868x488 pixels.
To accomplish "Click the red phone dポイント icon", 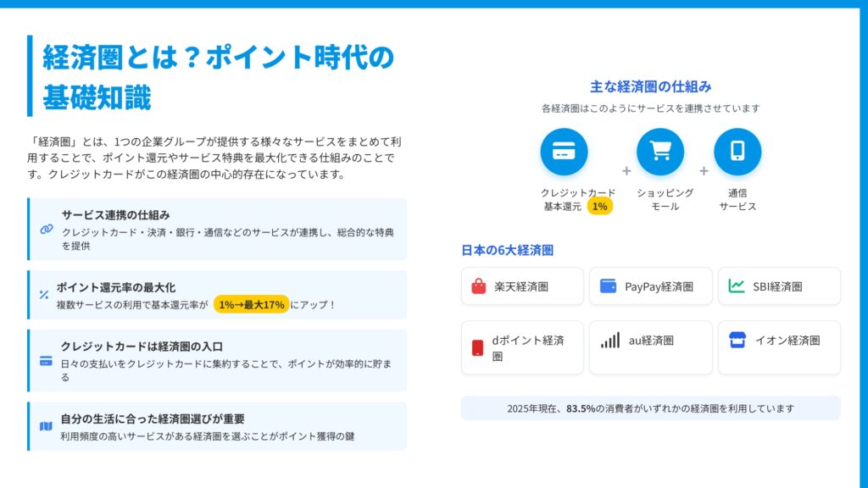I will pos(478,347).
